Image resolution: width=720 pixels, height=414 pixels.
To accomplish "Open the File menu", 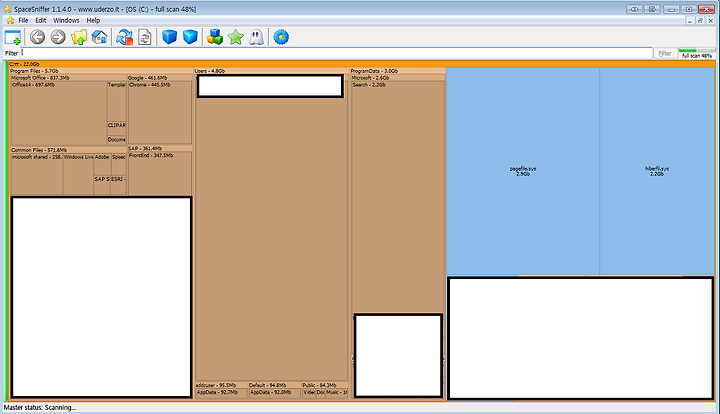I will coord(23,21).
